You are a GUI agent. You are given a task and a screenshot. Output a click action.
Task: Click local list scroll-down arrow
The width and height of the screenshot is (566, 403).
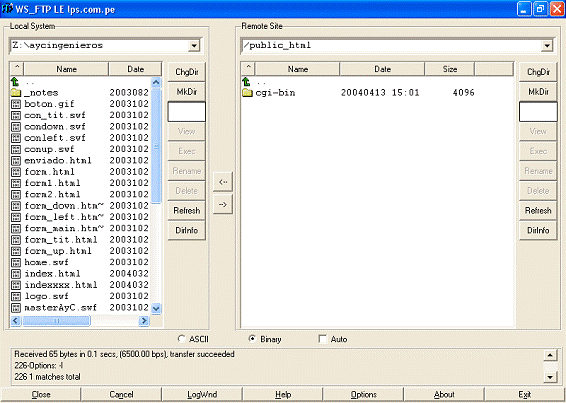pyautogui.click(x=156, y=309)
